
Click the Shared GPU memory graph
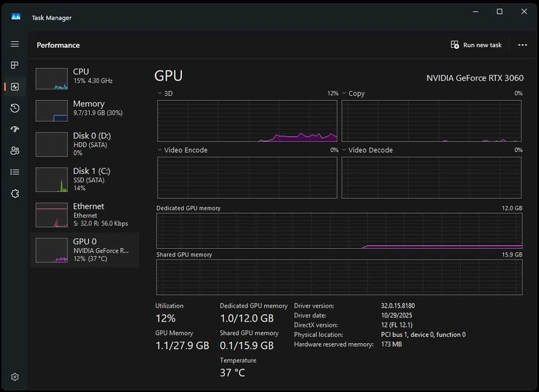pyautogui.click(x=339, y=277)
